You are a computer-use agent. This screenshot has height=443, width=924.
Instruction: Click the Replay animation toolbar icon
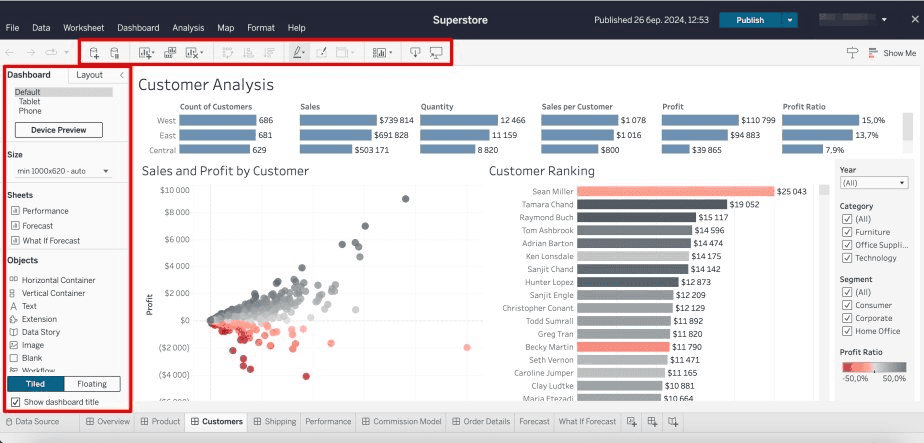pyautogui.click(x=51, y=52)
